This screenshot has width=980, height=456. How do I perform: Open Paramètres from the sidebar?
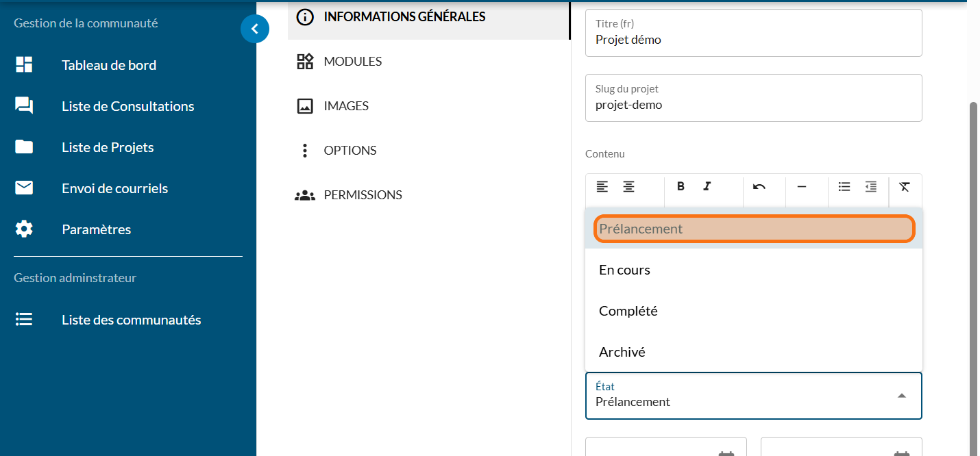(96, 229)
